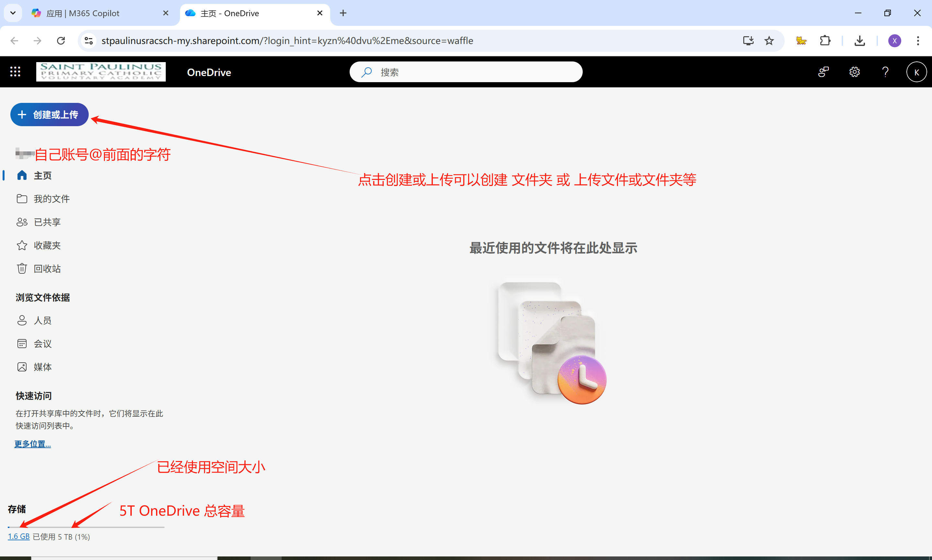Open the 回收站 (recycle bin) in sidebar
932x560 pixels.
coord(48,268)
